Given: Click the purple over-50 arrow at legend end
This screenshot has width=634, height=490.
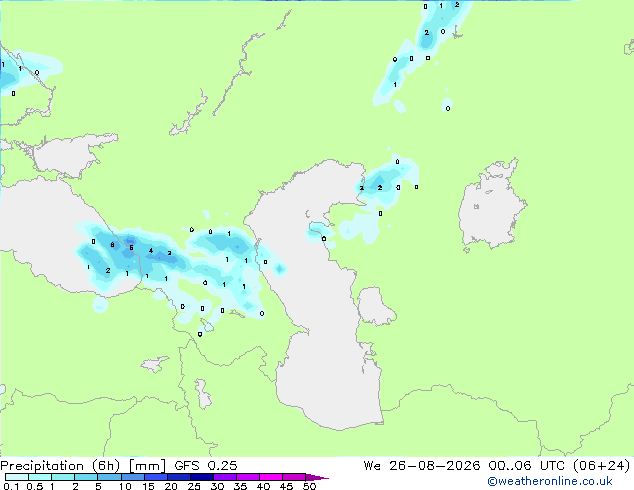Looking at the screenshot, I should click(317, 477).
